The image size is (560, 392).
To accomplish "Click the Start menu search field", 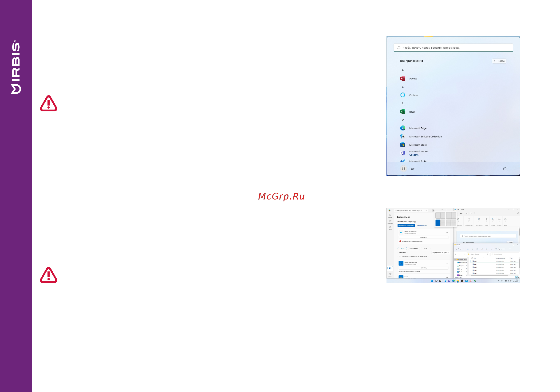I will click(x=453, y=48).
